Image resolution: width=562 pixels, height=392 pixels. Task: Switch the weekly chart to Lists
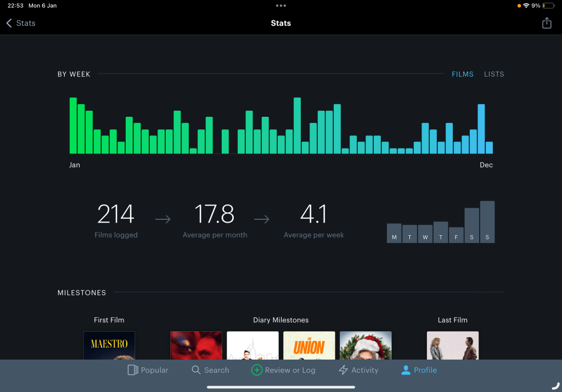[494, 74]
